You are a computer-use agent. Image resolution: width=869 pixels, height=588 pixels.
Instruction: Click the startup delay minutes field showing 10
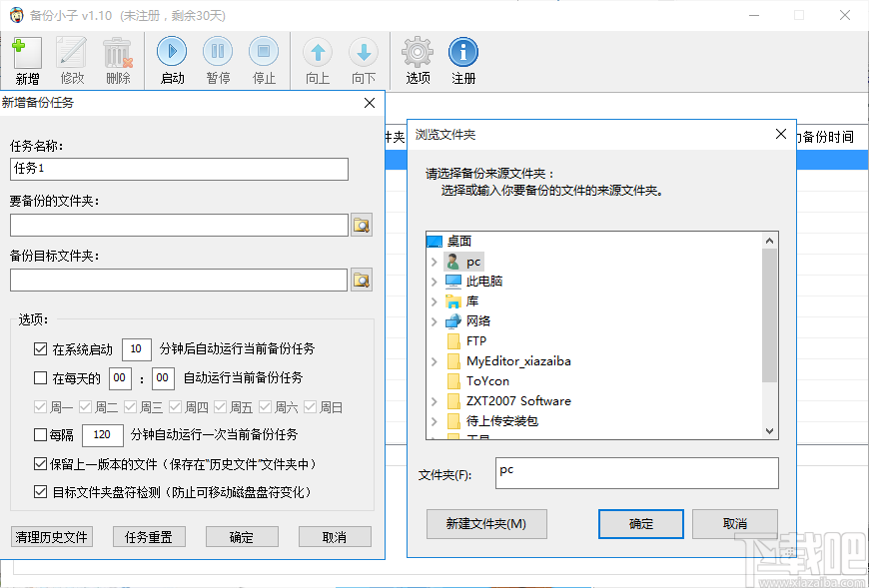point(136,348)
